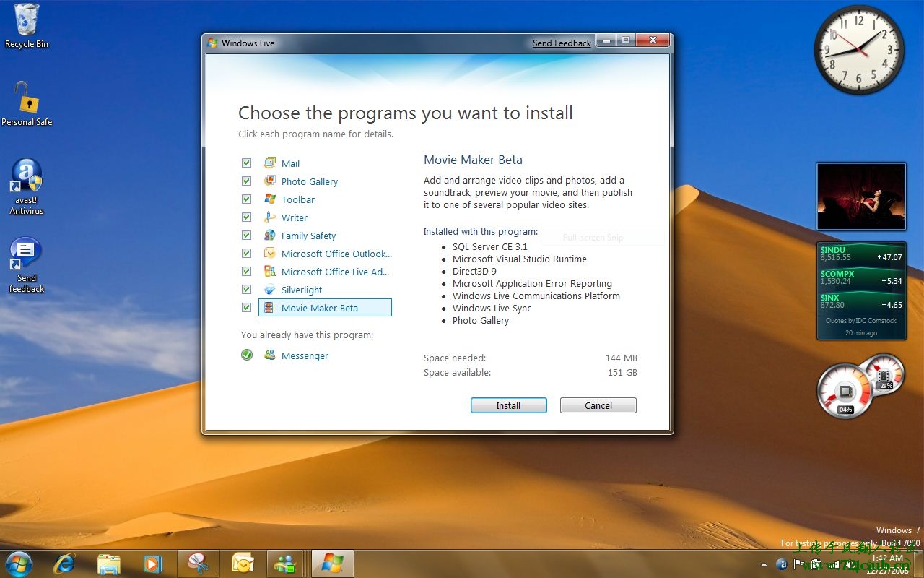Viewport: 924px width, 578px height.
Task: Launch Internet Explorer from the taskbar
Action: [x=64, y=563]
